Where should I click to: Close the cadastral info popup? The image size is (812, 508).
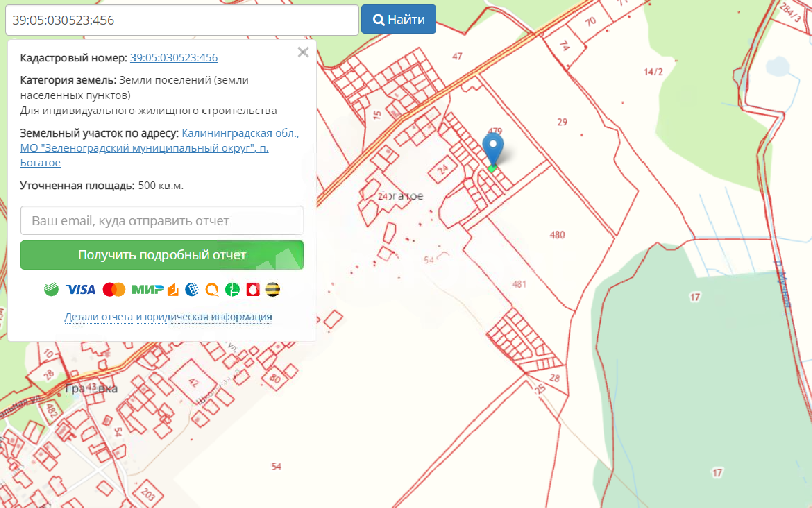click(x=303, y=52)
